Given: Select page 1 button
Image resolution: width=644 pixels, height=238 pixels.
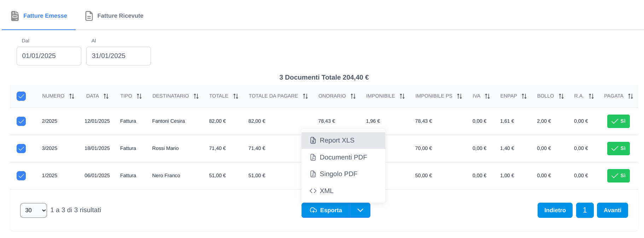Looking at the screenshot, I should 585,210.
